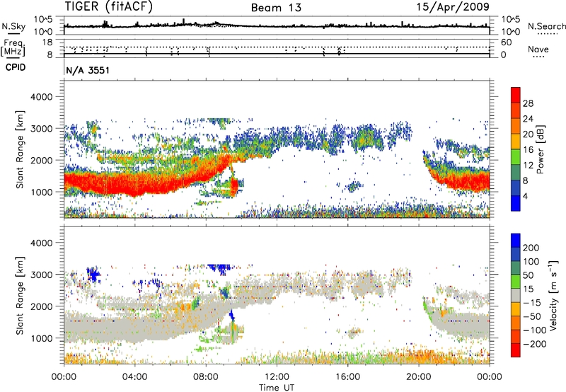Click the green Velocity segment between 15 and 50
Image resolution: width=566 pixels, height=392 pixels.
516,282
